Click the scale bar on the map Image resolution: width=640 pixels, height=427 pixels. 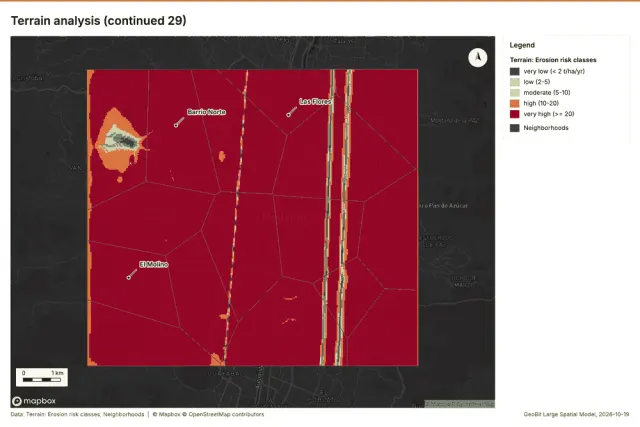[42, 377]
